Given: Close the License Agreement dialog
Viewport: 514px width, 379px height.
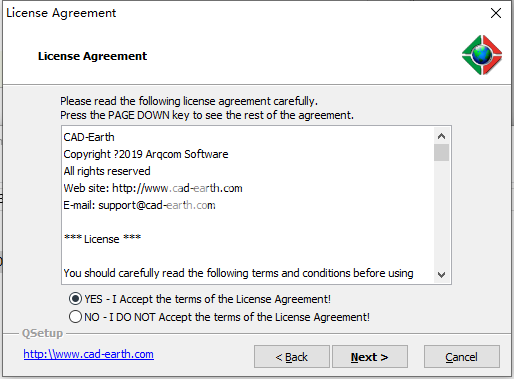Looking at the screenshot, I should point(496,13).
